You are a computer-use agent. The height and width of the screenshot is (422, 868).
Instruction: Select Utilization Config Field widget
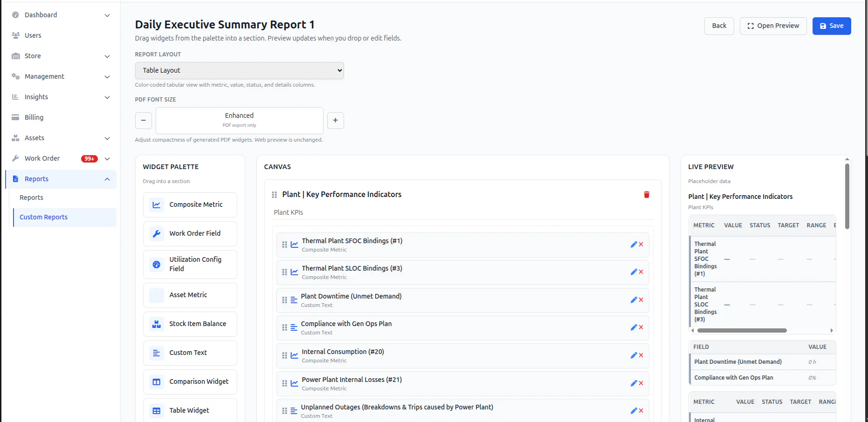[190, 265]
